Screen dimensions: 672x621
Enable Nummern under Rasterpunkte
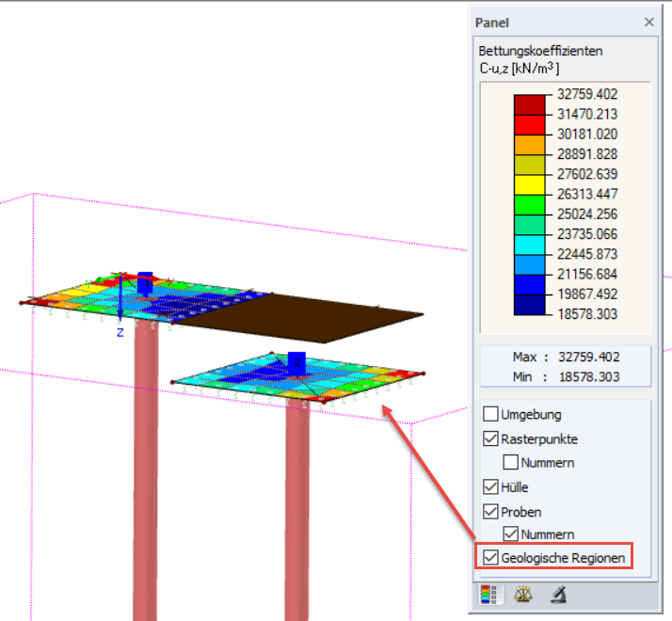510,462
